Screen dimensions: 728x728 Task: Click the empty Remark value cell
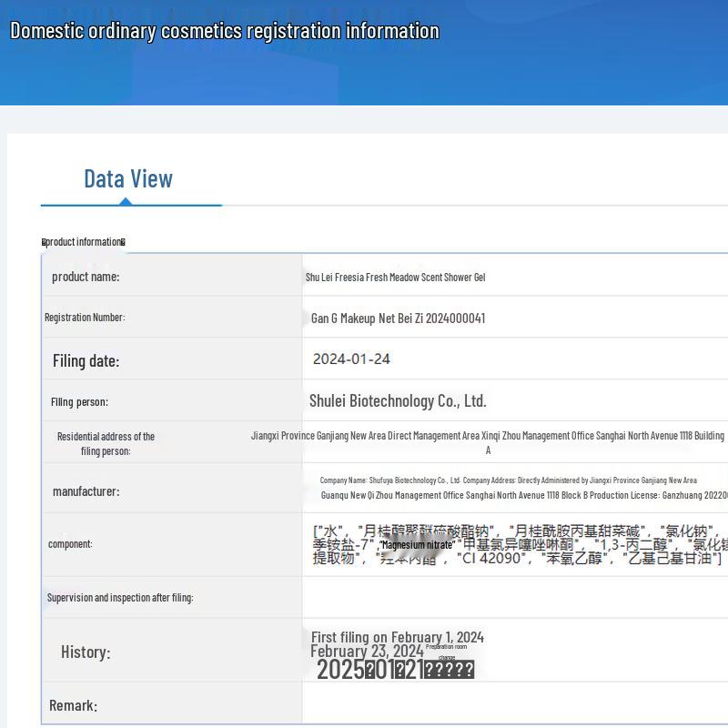coord(514,703)
